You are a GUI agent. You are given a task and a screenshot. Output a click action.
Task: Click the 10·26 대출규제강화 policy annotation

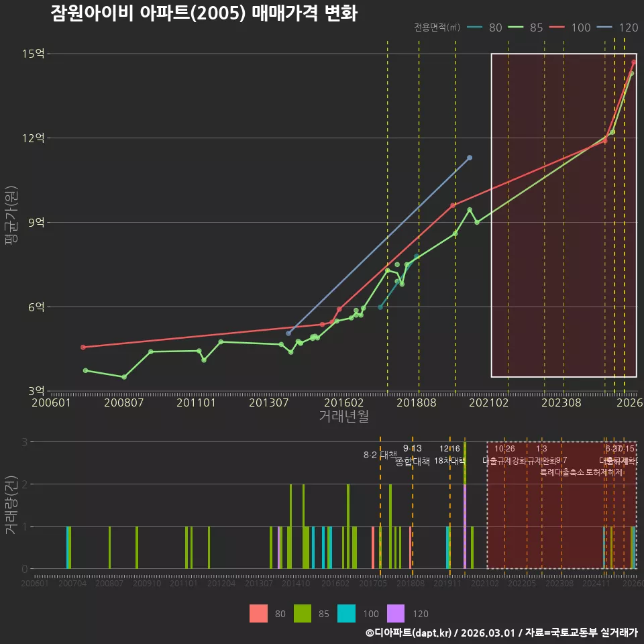(x=504, y=455)
